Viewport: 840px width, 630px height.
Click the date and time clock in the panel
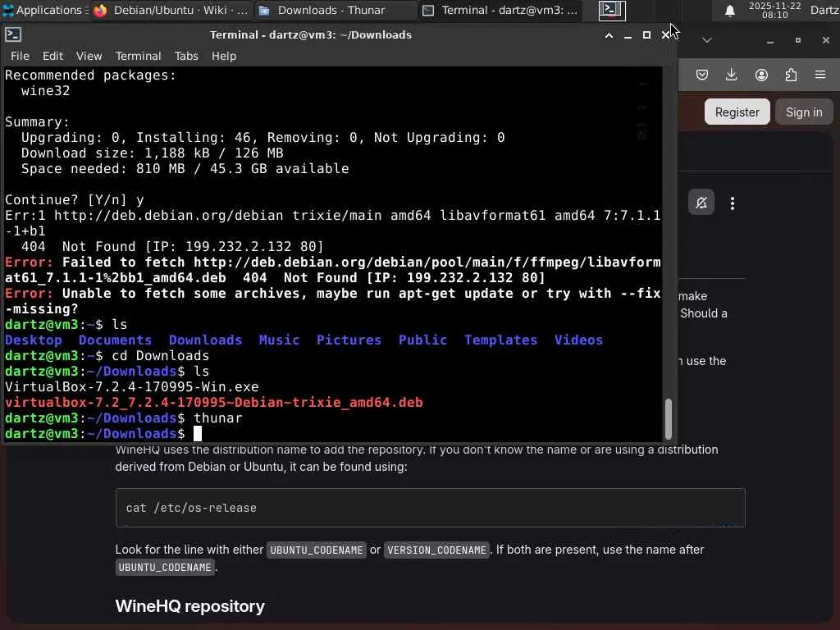coord(774,10)
